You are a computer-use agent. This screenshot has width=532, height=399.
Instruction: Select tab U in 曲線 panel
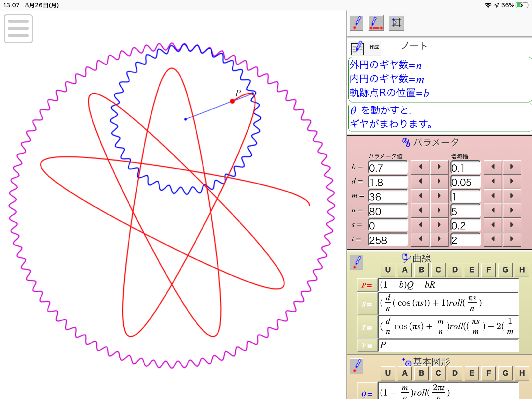[x=388, y=270]
